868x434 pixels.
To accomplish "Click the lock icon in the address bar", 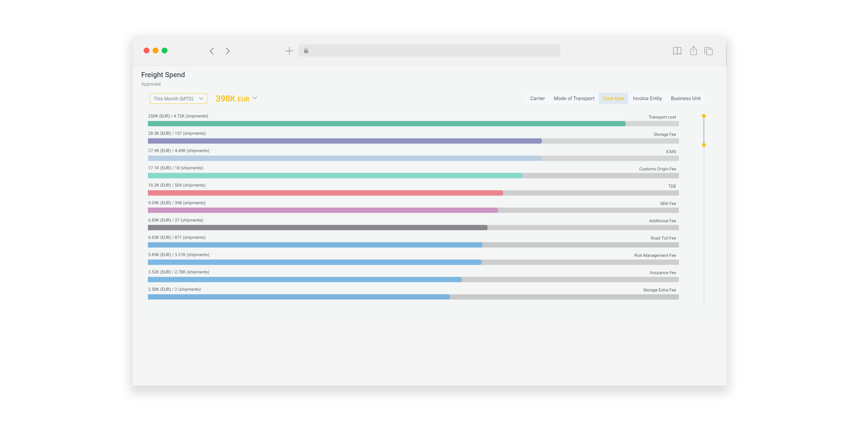I will 307,51.
